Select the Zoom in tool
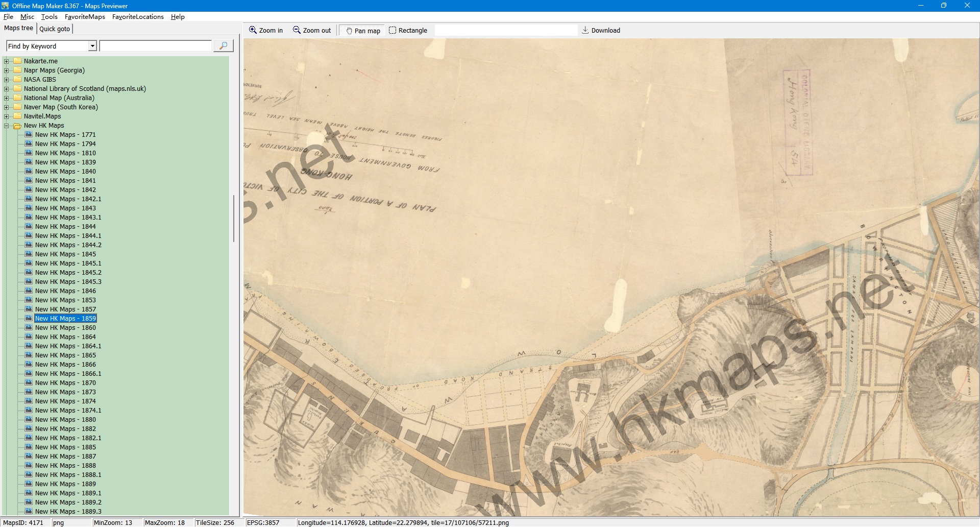Screen dimensions: 980x527 tap(265, 31)
